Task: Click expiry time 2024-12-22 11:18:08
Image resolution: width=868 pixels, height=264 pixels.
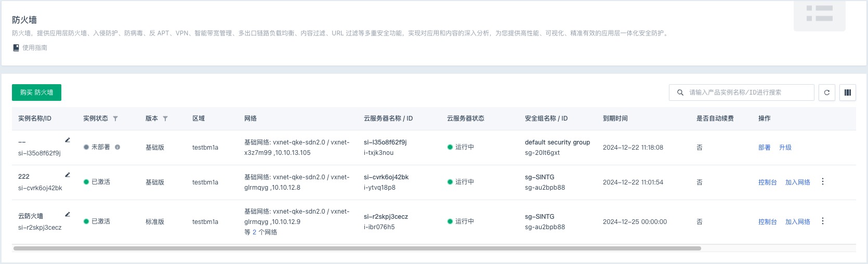Action: pos(633,148)
